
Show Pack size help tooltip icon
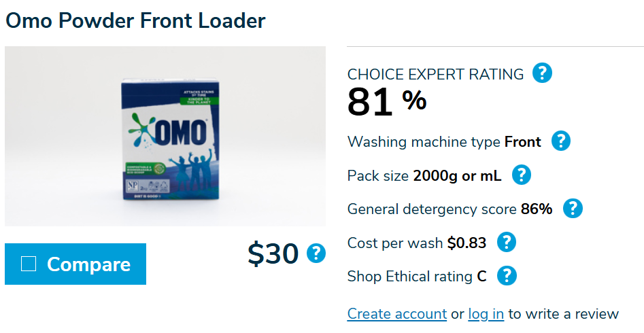pyautogui.click(x=521, y=175)
